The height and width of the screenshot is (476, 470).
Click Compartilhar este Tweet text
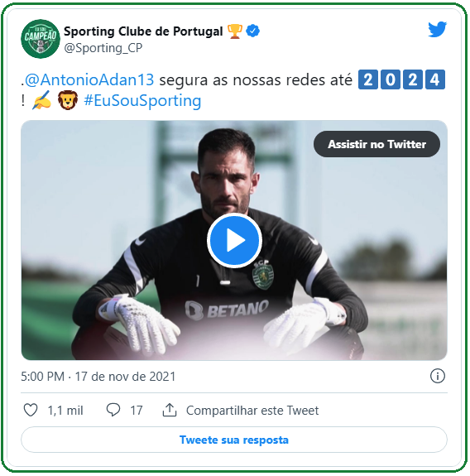point(252,411)
